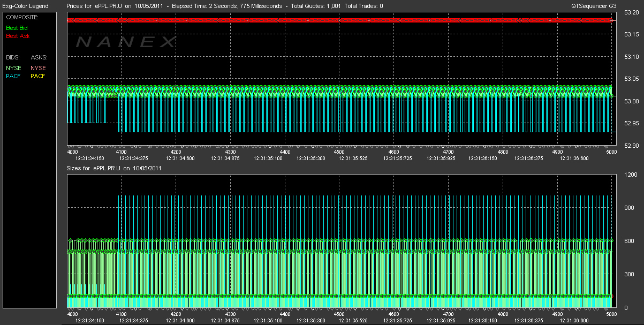This screenshot has width=644, height=325.
Task: Select the "Total Trades: 0" text
Action: point(365,6)
